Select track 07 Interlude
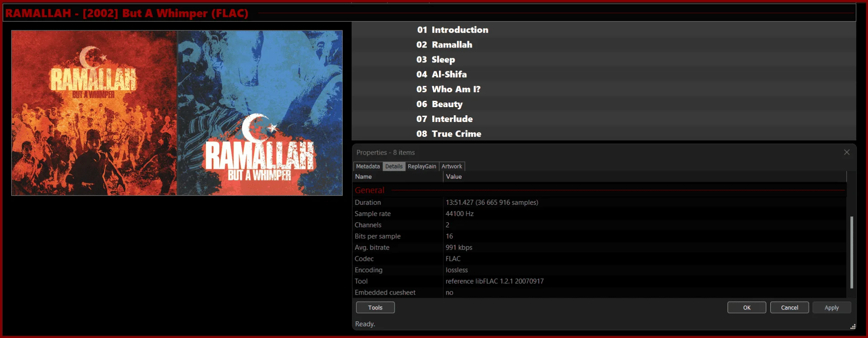The width and height of the screenshot is (868, 338). click(604, 119)
